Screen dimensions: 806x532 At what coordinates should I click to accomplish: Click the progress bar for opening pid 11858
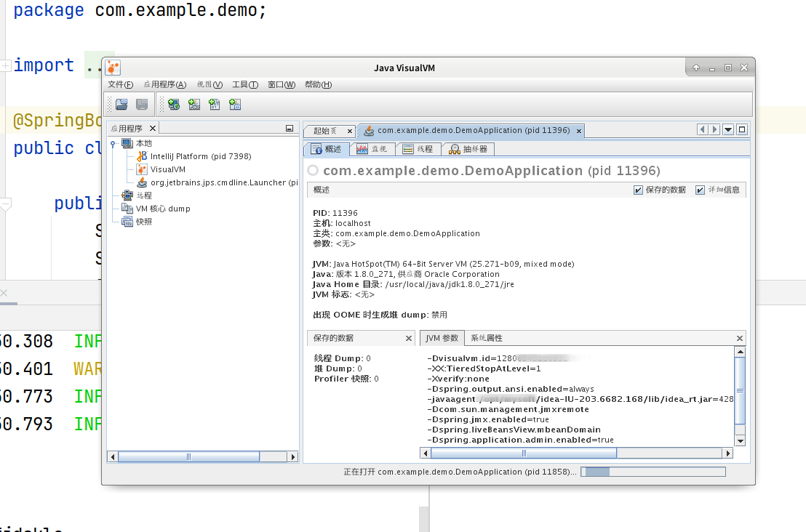tap(653, 472)
